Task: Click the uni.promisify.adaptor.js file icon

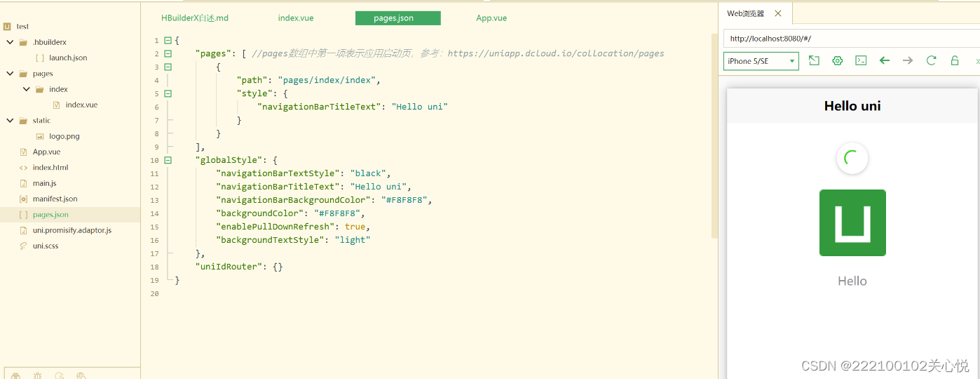Action: 24,230
